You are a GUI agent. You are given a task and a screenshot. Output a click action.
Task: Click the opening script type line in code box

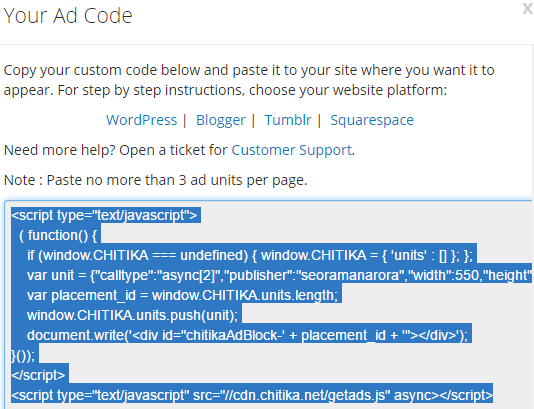(x=104, y=215)
